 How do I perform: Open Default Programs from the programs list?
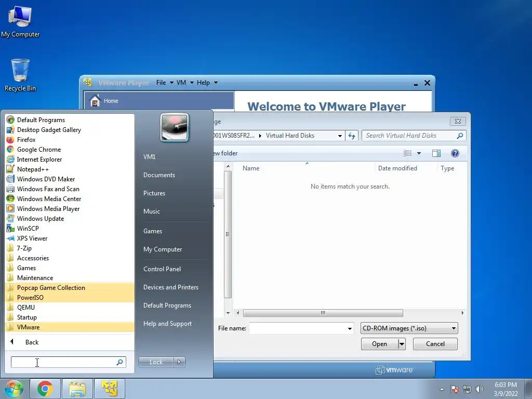pos(41,120)
